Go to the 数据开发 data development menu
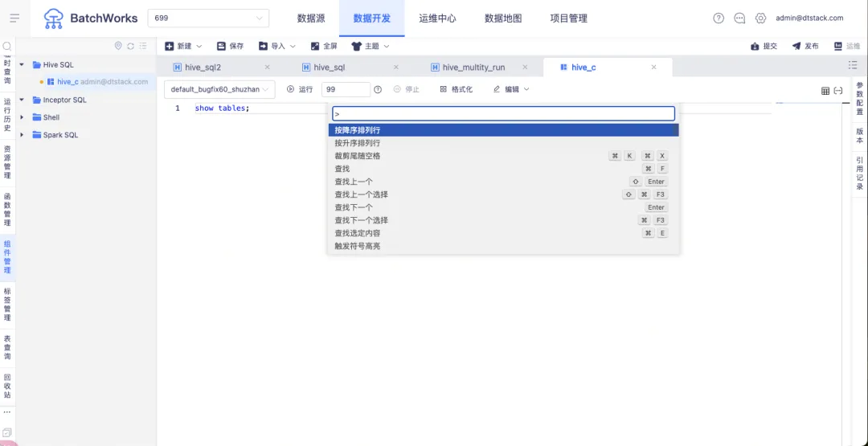 [x=372, y=18]
